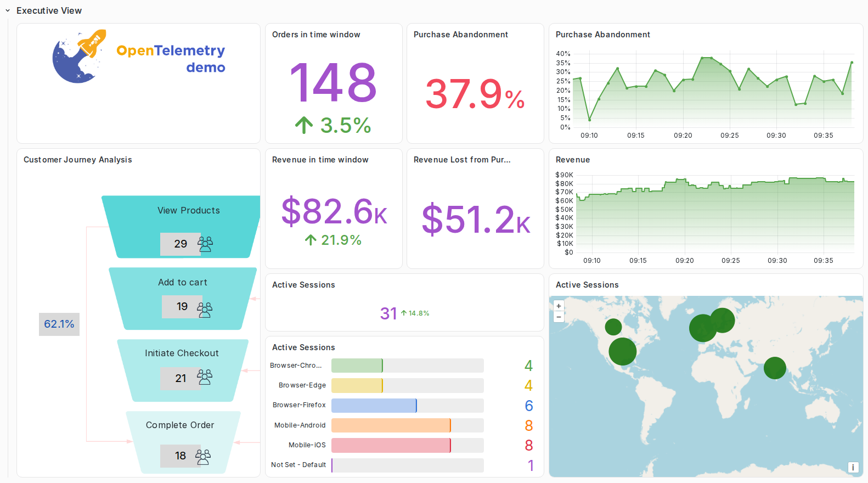This screenshot has width=868, height=483.
Task: Click the Mobile-iOS value 8
Action: pyautogui.click(x=529, y=445)
